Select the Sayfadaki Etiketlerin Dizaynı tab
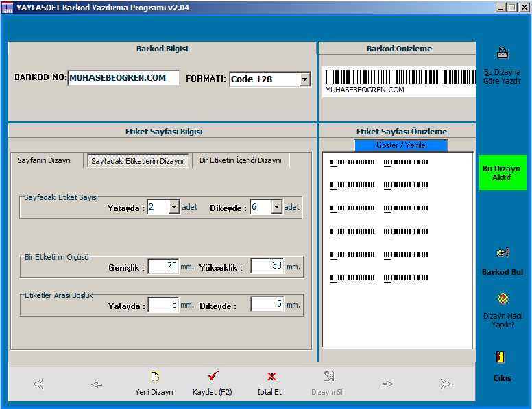 (x=137, y=161)
